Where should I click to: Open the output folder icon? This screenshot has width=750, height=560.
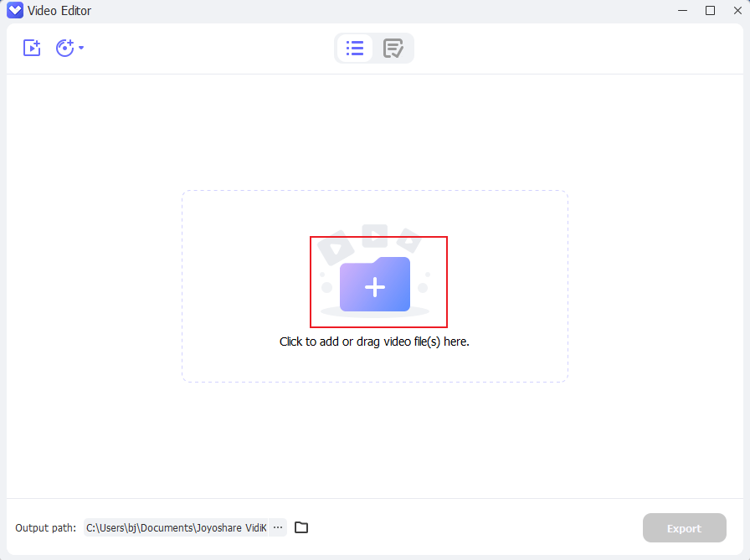(301, 527)
